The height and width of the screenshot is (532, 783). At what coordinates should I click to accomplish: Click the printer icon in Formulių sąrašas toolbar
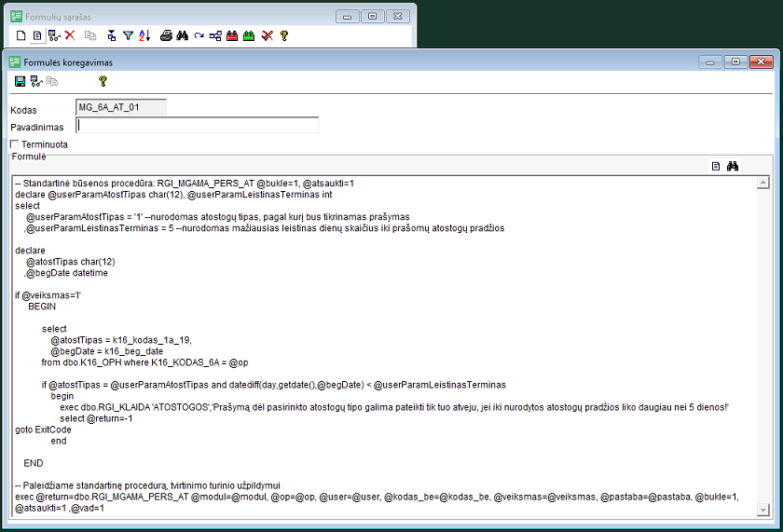point(166,35)
